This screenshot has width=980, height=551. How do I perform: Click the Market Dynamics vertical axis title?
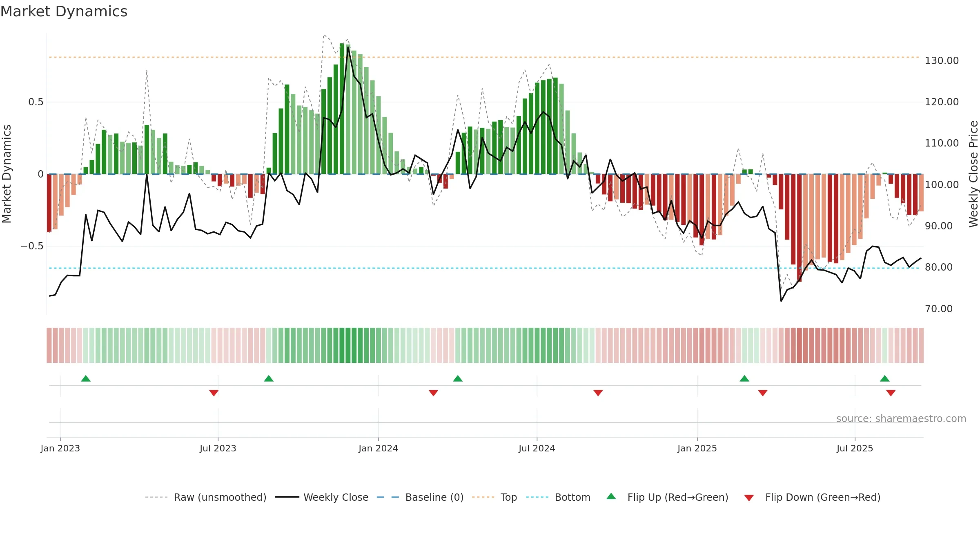pos(7,174)
